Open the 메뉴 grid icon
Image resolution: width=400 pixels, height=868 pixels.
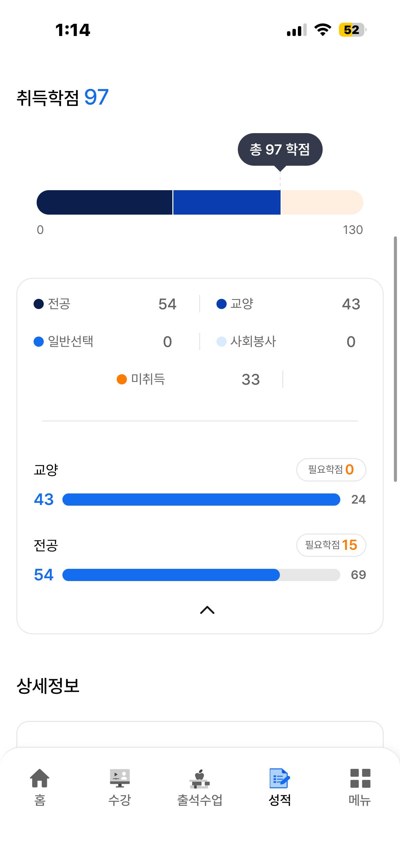pyautogui.click(x=360, y=778)
